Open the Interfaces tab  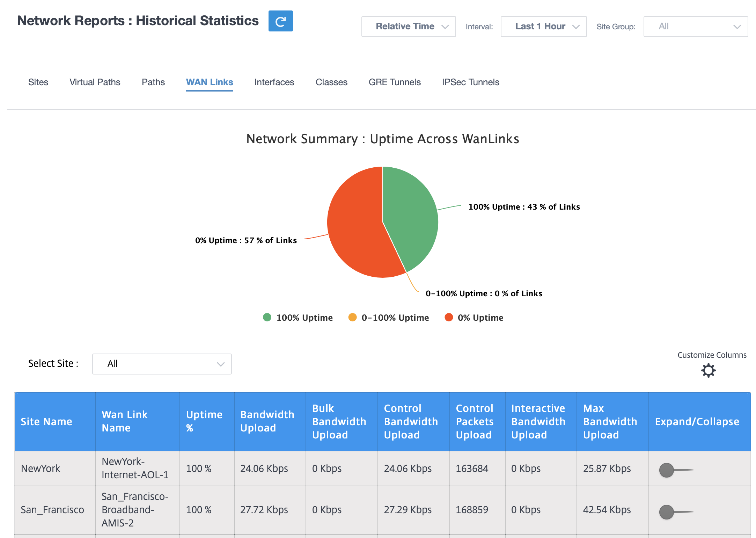pyautogui.click(x=274, y=82)
